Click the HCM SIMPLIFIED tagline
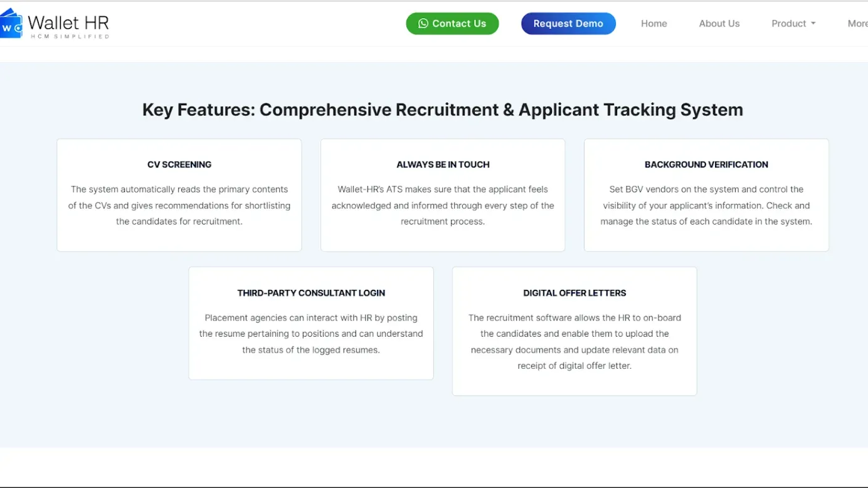The image size is (868, 488). point(70,36)
